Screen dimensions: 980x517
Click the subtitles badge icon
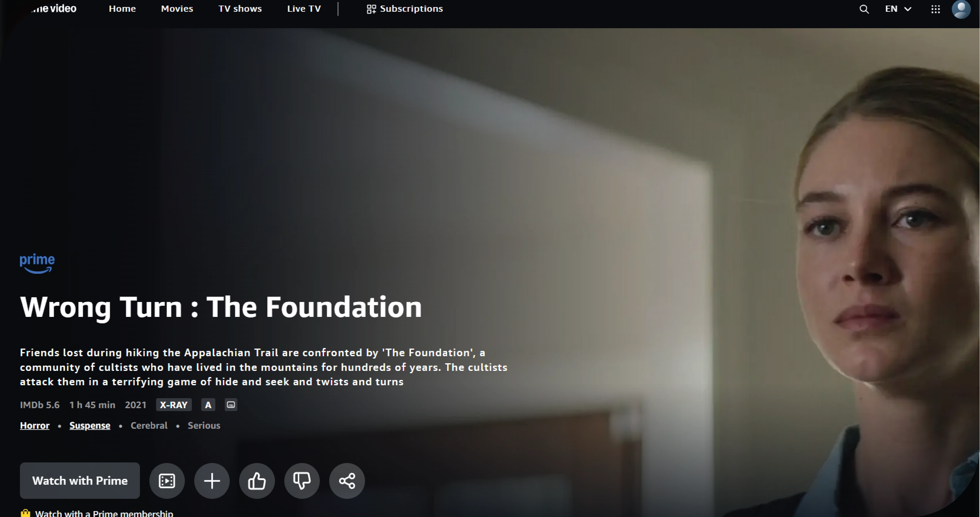pos(231,405)
